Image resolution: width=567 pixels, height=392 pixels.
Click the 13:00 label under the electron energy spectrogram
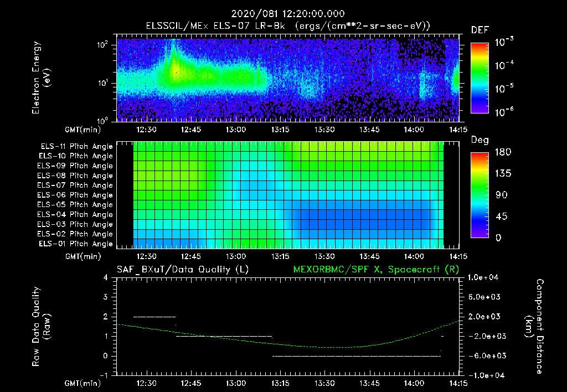(236, 130)
